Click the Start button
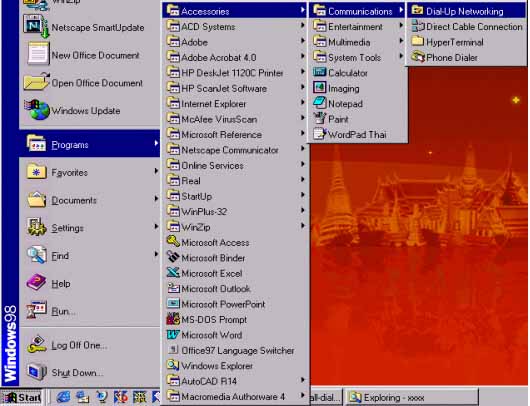 point(22,398)
